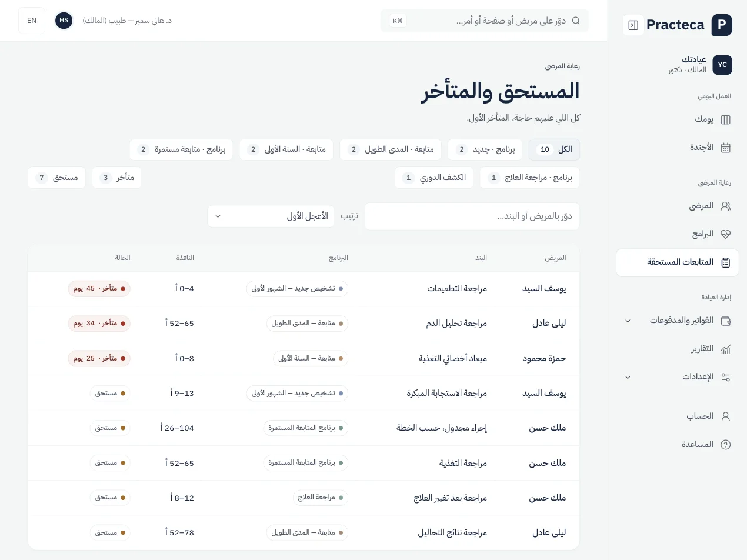Filter by الكشف الدوري chip
This screenshot has height=560, width=747.
click(435, 178)
